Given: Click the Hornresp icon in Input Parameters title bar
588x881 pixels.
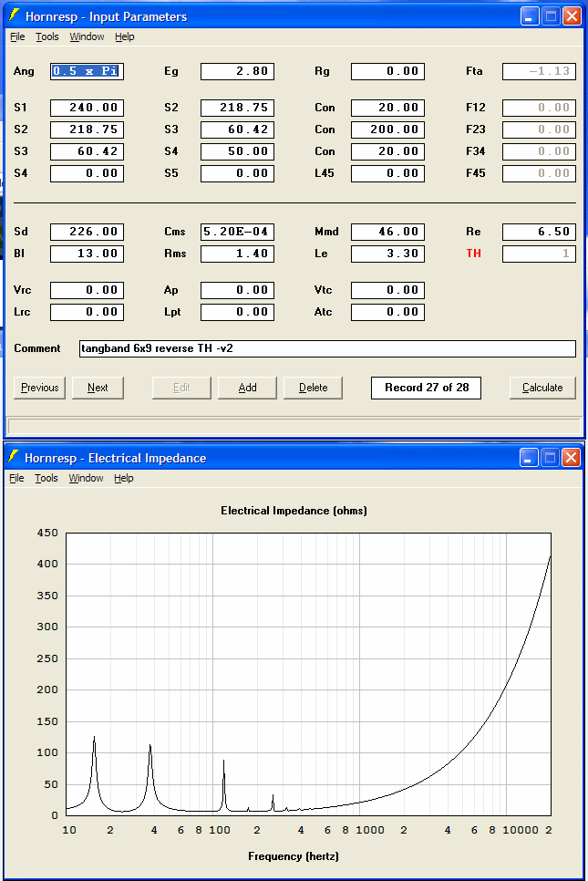Looking at the screenshot, I should pyautogui.click(x=14, y=16).
